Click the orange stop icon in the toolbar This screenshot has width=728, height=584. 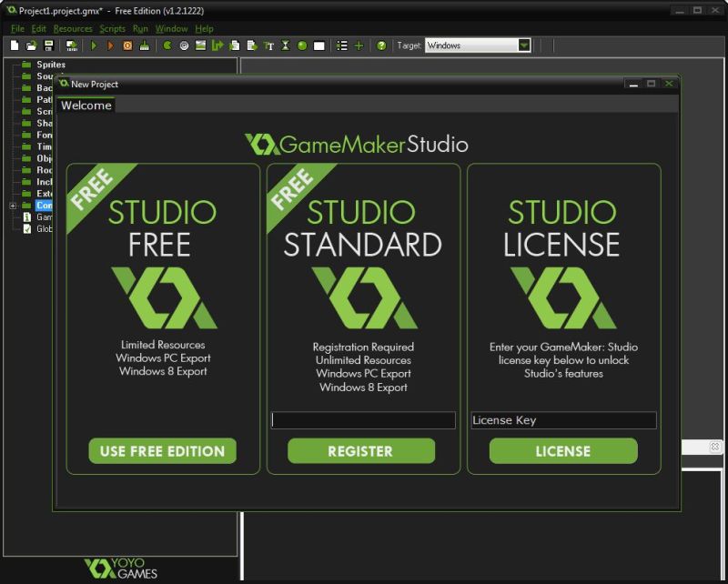coord(127,45)
